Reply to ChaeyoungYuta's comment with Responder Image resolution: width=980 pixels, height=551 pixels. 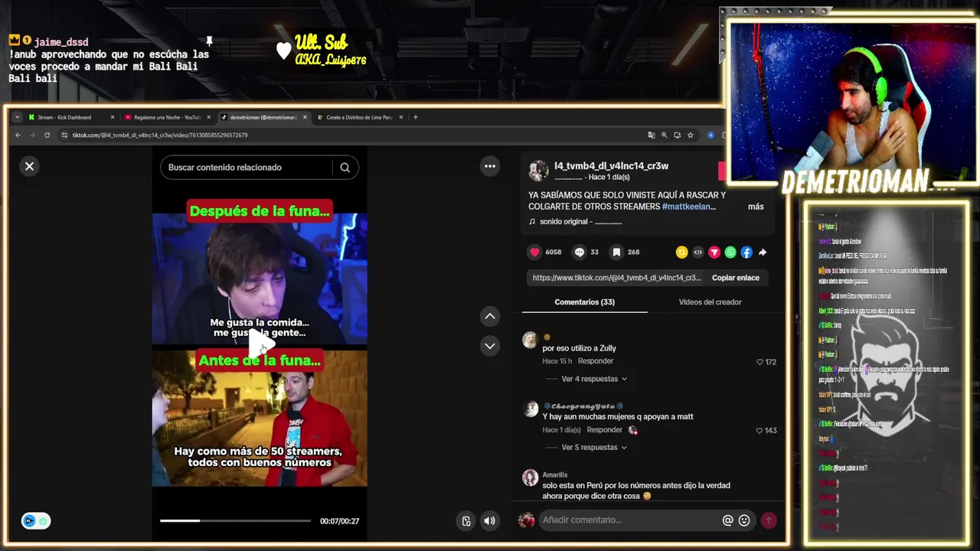coord(605,430)
